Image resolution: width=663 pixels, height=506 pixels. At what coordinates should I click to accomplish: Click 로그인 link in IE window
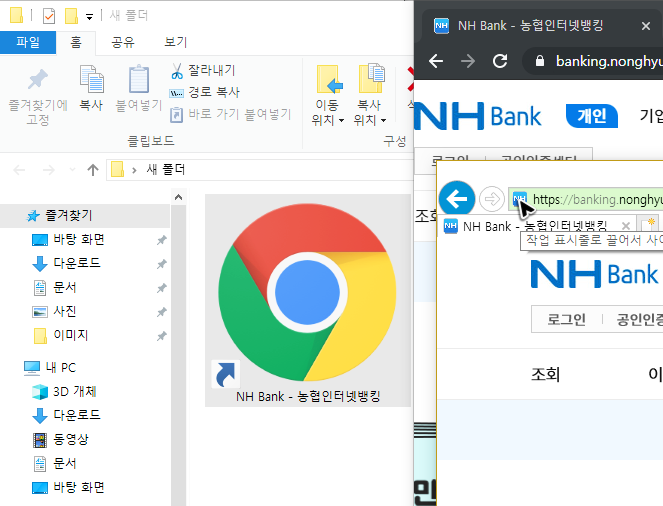(567, 320)
